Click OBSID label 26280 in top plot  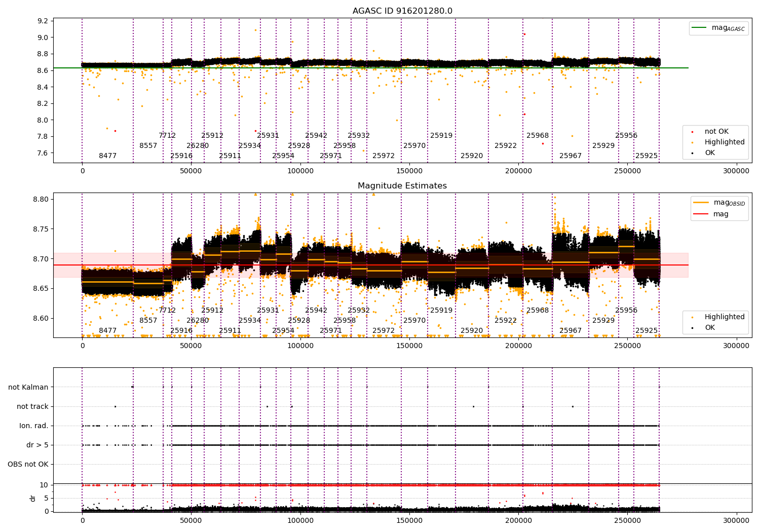point(197,145)
